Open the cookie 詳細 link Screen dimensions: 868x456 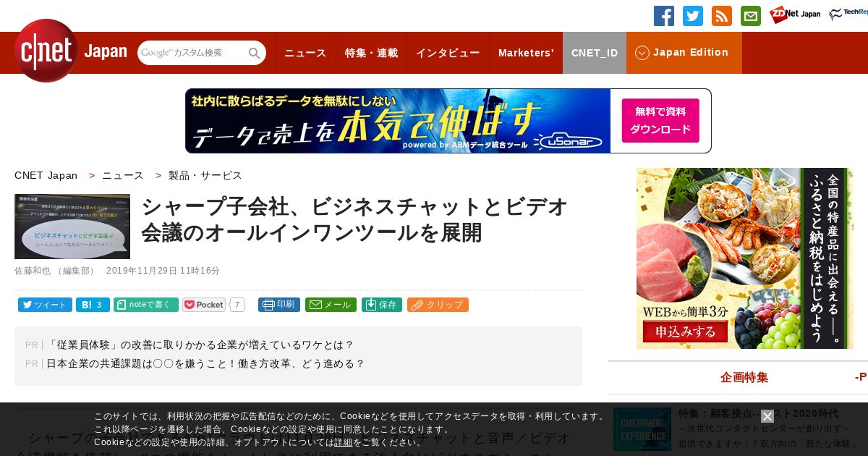[343, 442]
